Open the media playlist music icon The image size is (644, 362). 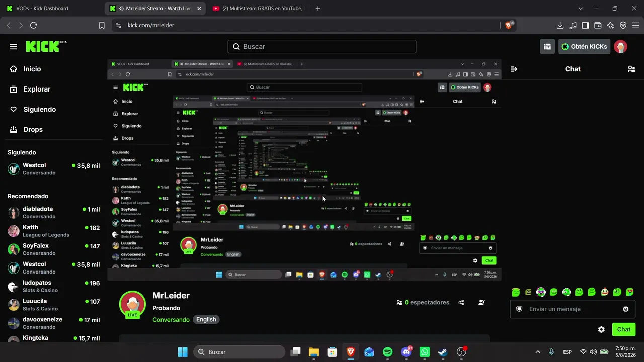[x=573, y=25]
